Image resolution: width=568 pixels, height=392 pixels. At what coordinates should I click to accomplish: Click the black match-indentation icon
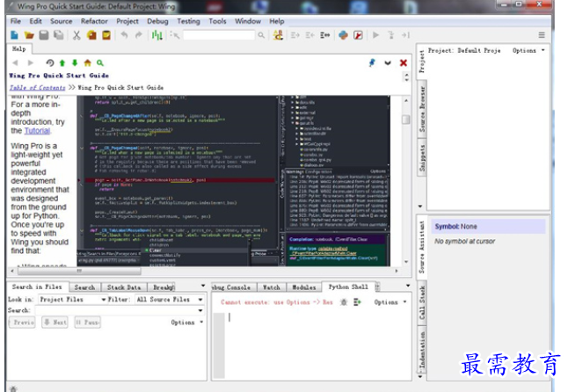pos(325,35)
